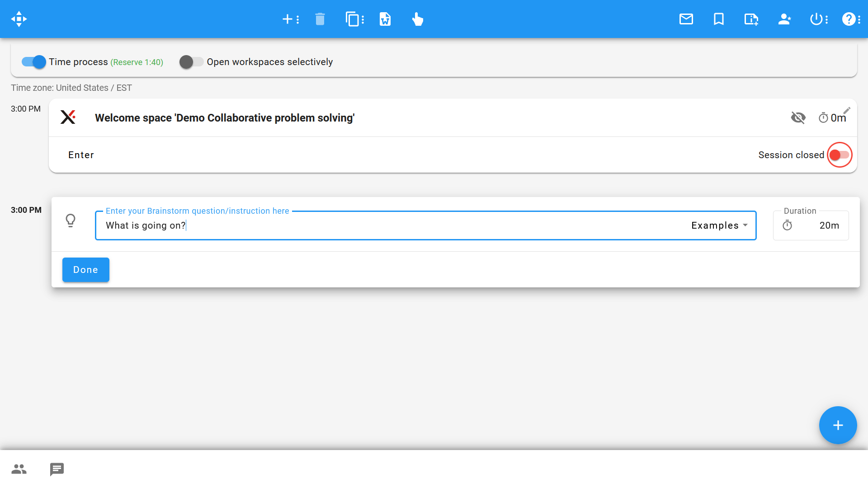Image resolution: width=868 pixels, height=488 pixels.
Task: Click the lightbulb brainstorm icon
Action: tap(71, 221)
